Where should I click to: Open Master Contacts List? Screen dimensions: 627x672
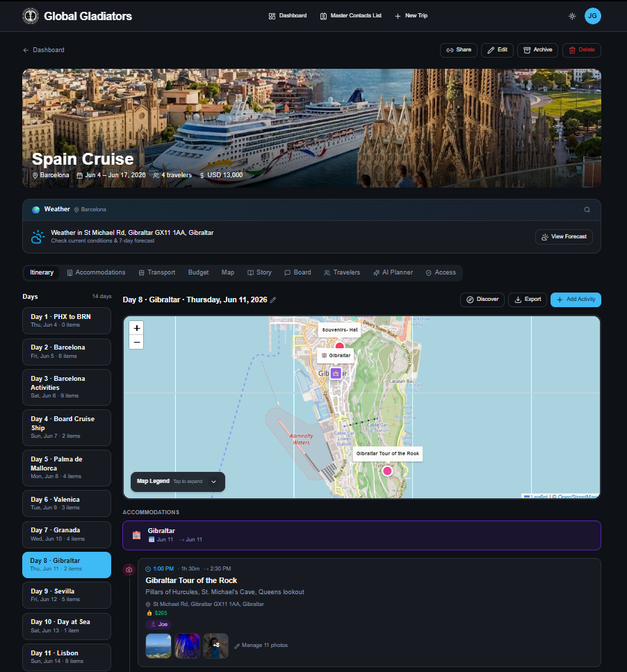point(350,16)
